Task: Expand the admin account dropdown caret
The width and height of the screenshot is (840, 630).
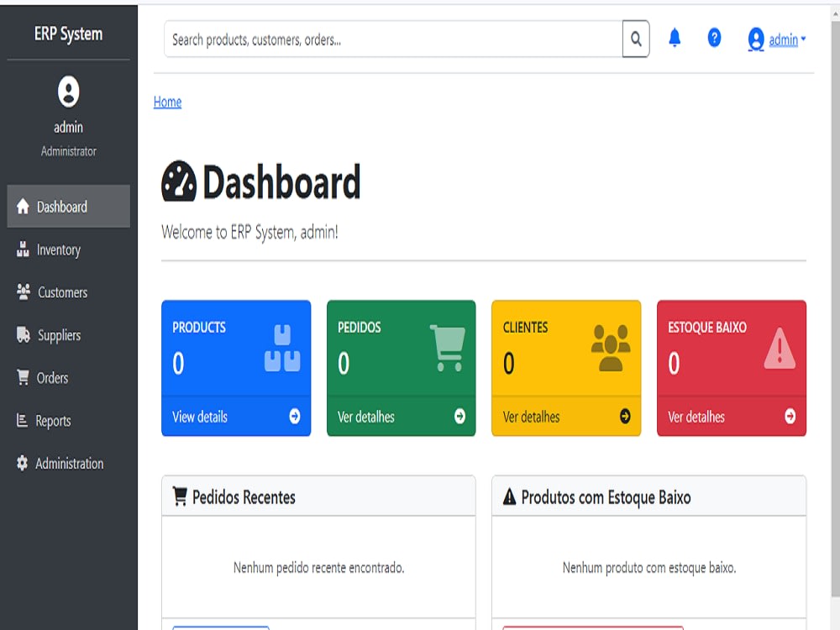Action: click(803, 39)
